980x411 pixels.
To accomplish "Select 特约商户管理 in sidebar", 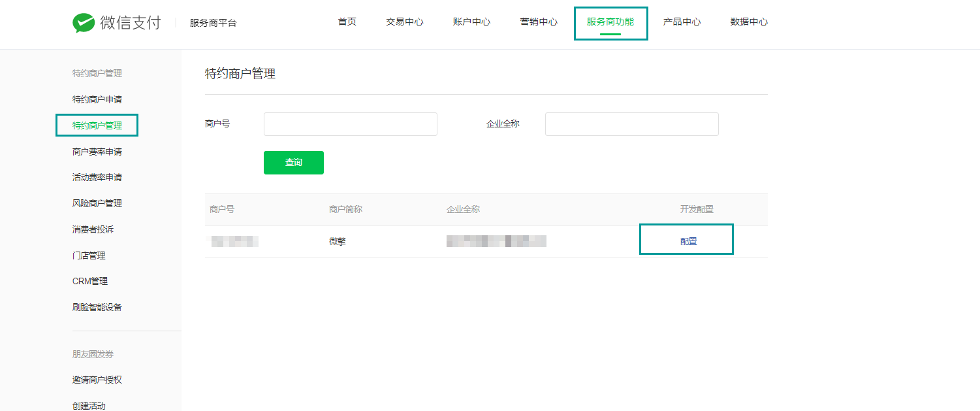I will point(97,125).
